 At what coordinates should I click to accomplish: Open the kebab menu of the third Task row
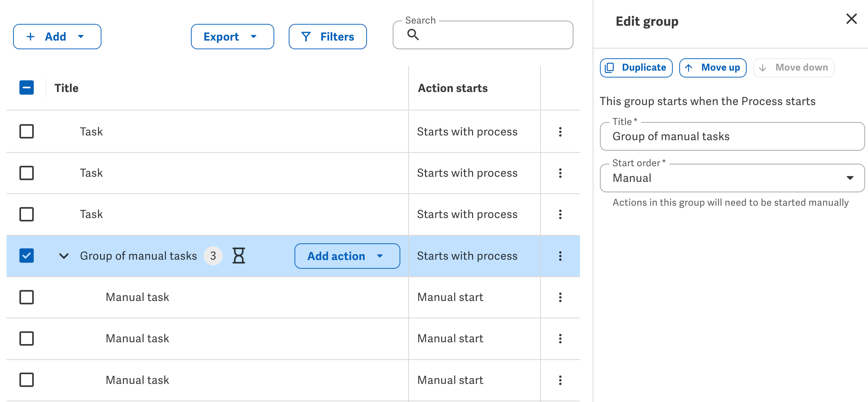[x=560, y=214]
